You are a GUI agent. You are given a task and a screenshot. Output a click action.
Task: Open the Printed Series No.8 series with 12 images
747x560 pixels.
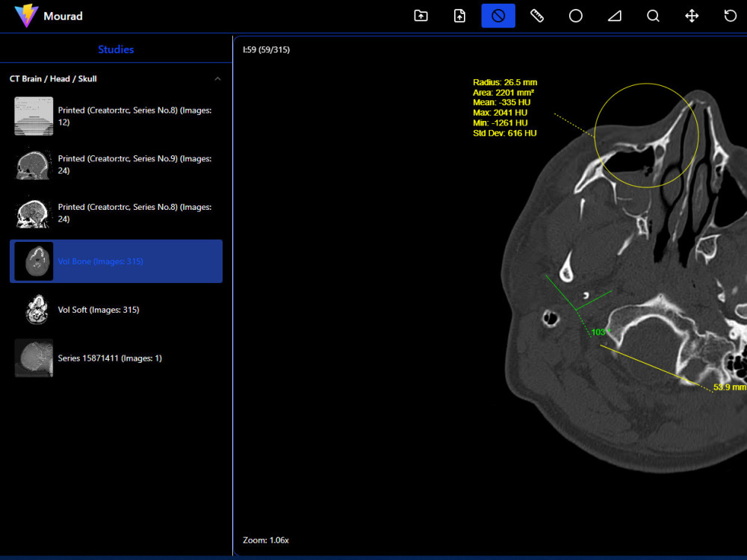click(x=117, y=116)
